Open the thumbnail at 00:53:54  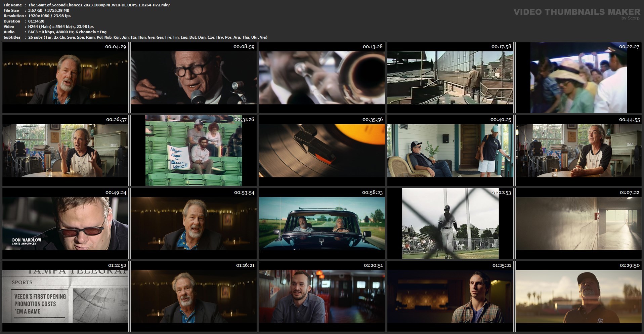pos(194,223)
